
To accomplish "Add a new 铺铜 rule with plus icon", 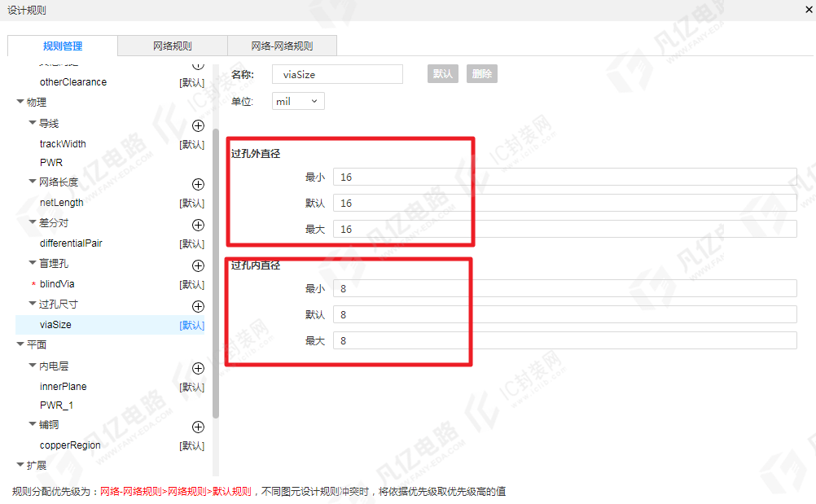I will pos(198,427).
